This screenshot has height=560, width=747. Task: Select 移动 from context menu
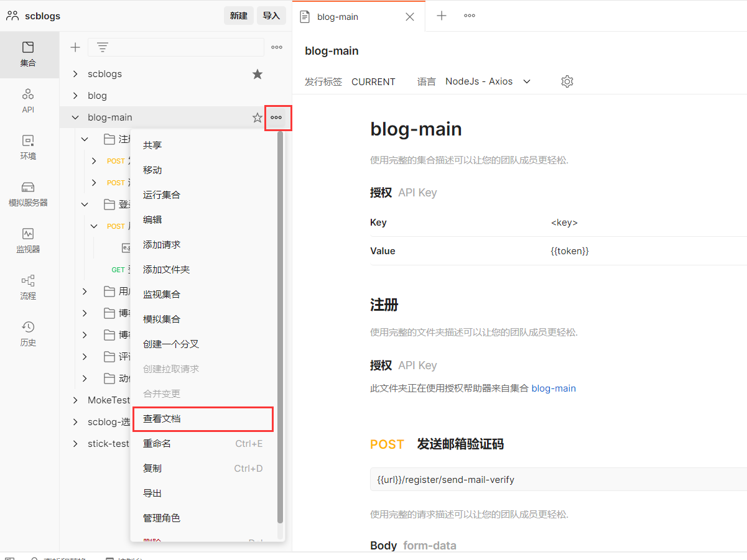click(x=204, y=170)
